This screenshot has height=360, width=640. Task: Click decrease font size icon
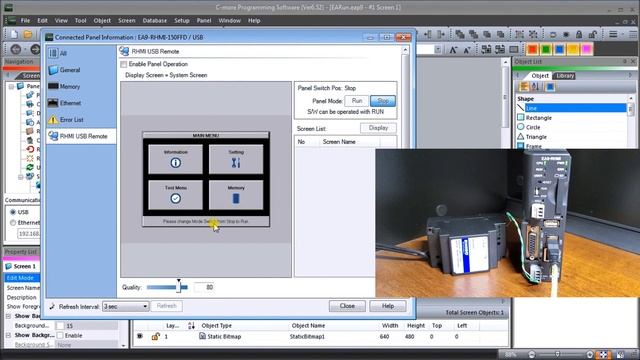[467, 50]
